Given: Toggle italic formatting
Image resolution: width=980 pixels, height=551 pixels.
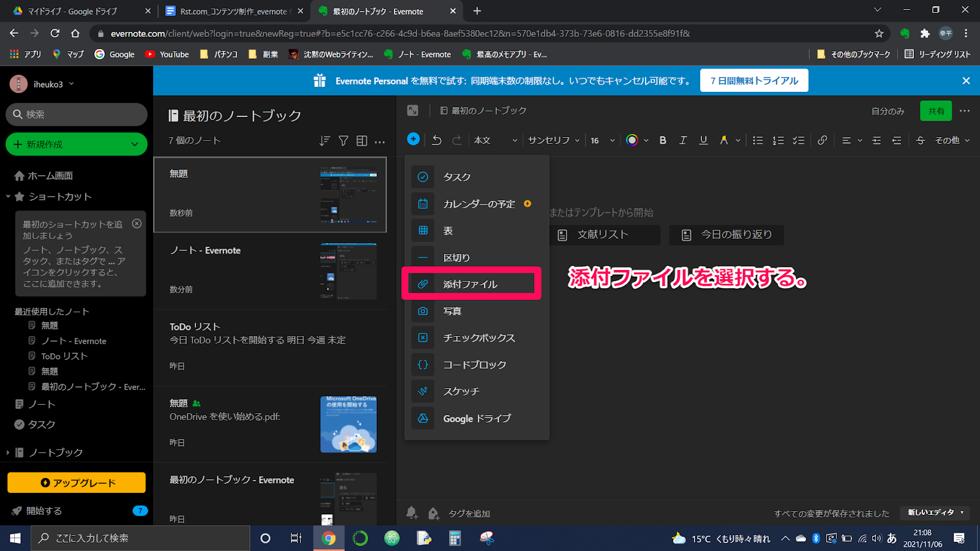Looking at the screenshot, I should (x=683, y=140).
